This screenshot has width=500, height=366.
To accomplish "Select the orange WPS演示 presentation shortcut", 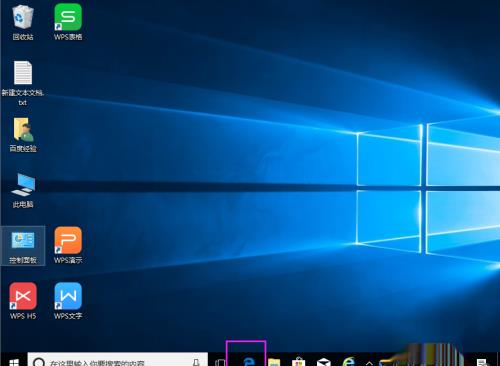I will pyautogui.click(x=68, y=246).
